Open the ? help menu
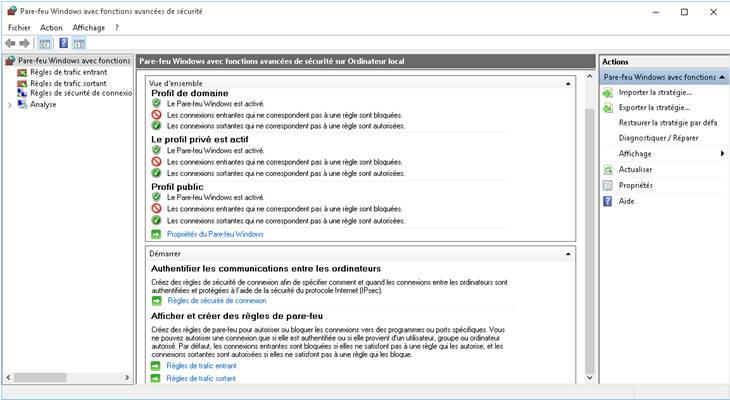The height and width of the screenshot is (400, 730). coord(117,27)
